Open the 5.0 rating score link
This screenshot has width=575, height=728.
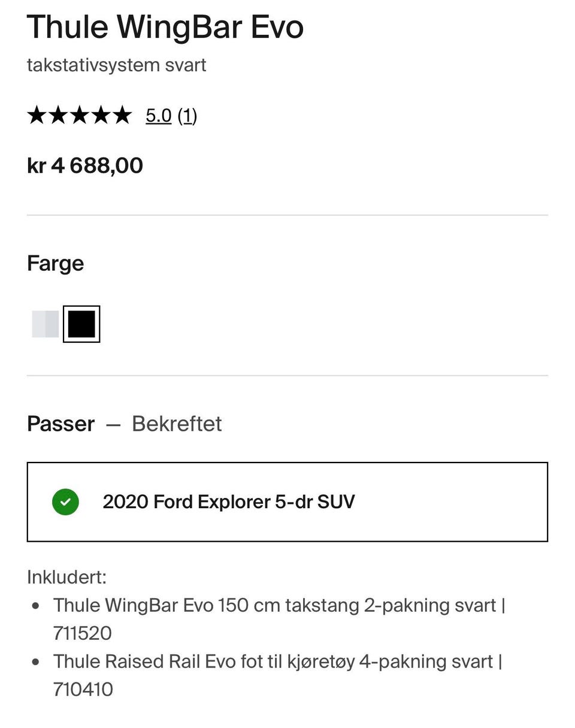[159, 115]
